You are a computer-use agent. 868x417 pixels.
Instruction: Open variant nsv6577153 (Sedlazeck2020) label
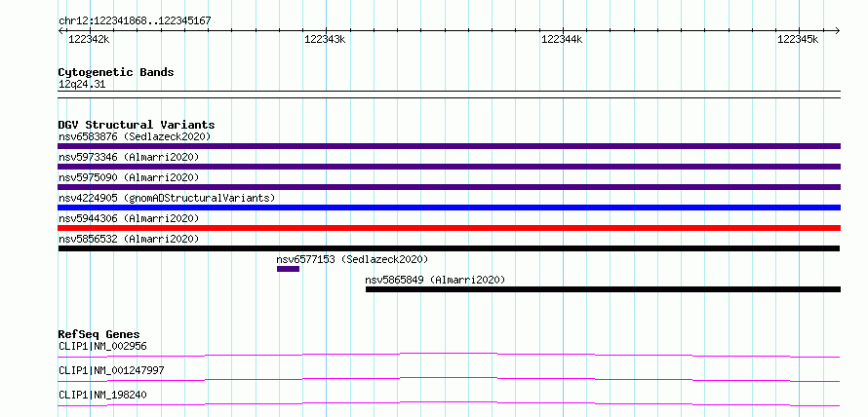click(352, 259)
